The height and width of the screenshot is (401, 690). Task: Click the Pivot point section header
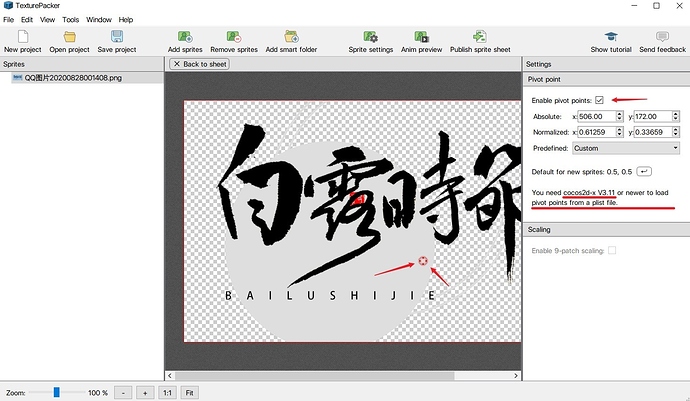tap(606, 79)
